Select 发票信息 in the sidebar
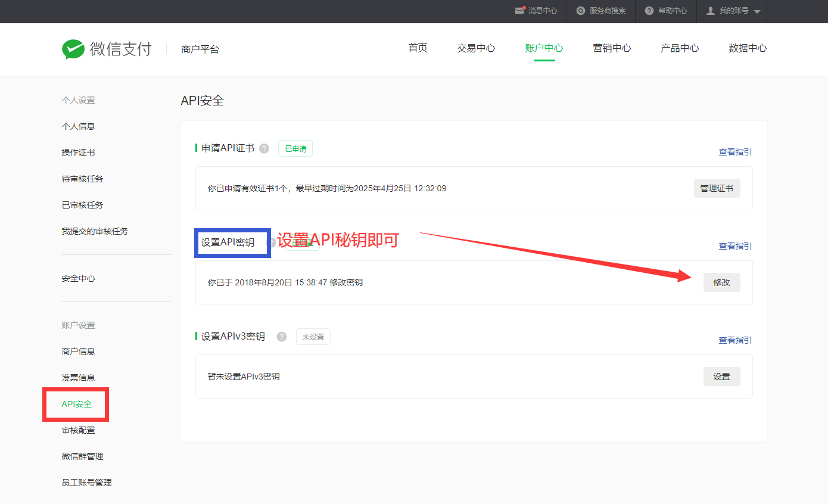828x504 pixels. (78, 378)
